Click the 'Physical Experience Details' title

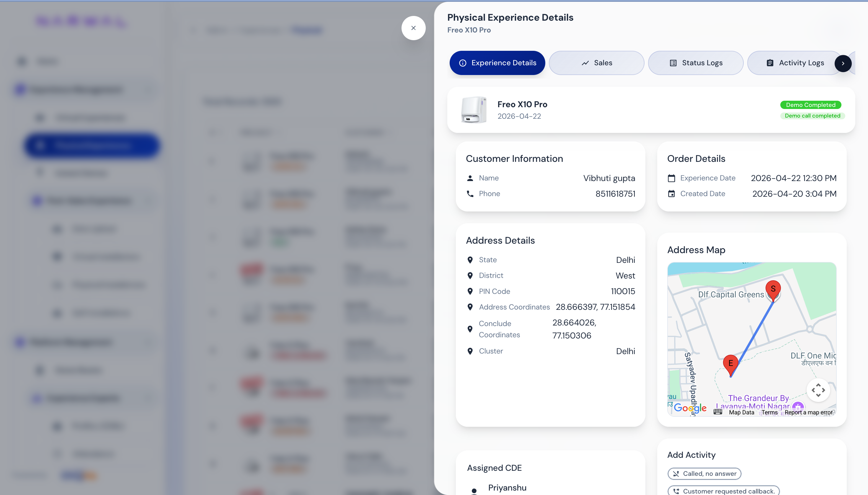510,17
